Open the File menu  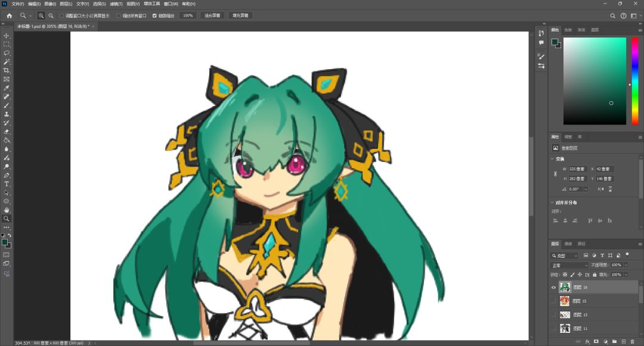(x=18, y=4)
